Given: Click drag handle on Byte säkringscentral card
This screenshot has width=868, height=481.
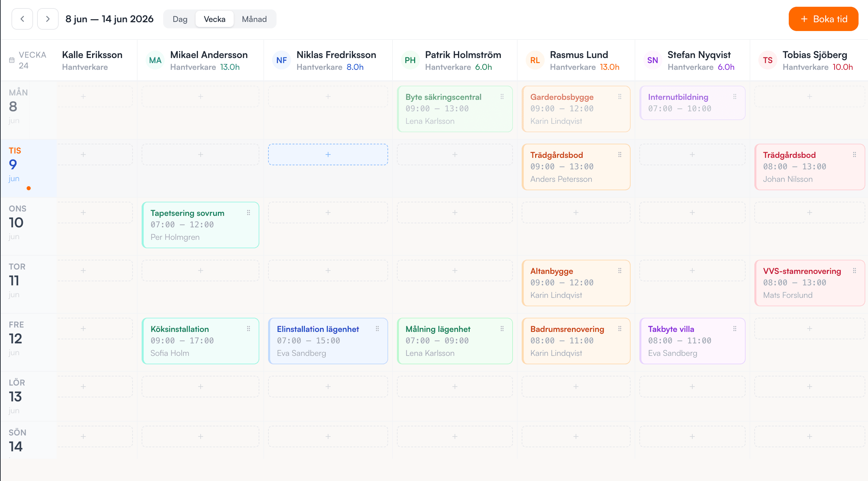Looking at the screenshot, I should click(x=502, y=96).
